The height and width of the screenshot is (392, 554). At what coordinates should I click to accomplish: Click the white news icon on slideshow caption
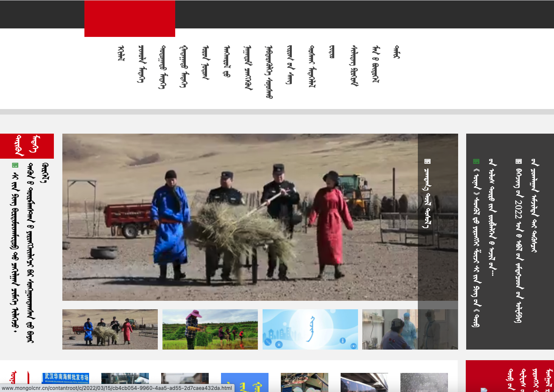point(427,161)
